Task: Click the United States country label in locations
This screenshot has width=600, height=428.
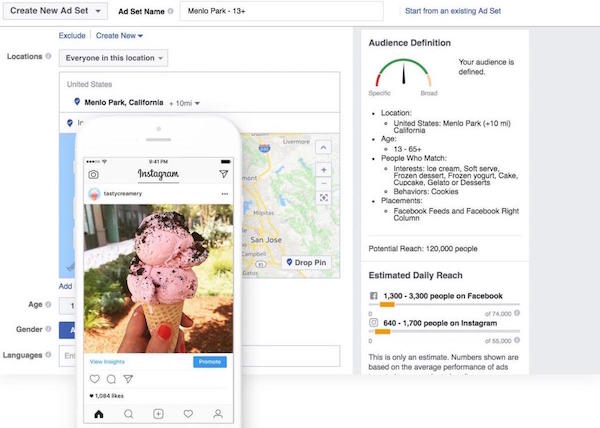Action: (89, 84)
